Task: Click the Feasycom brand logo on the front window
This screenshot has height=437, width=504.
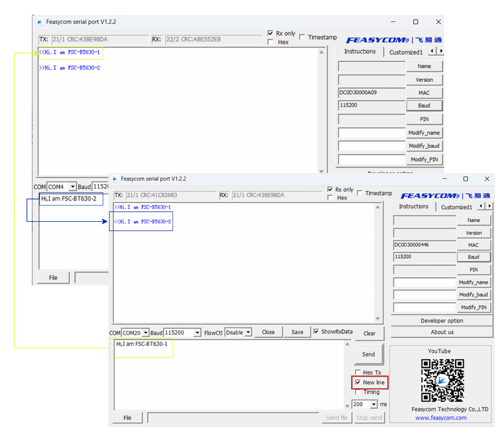Action: [x=430, y=196]
